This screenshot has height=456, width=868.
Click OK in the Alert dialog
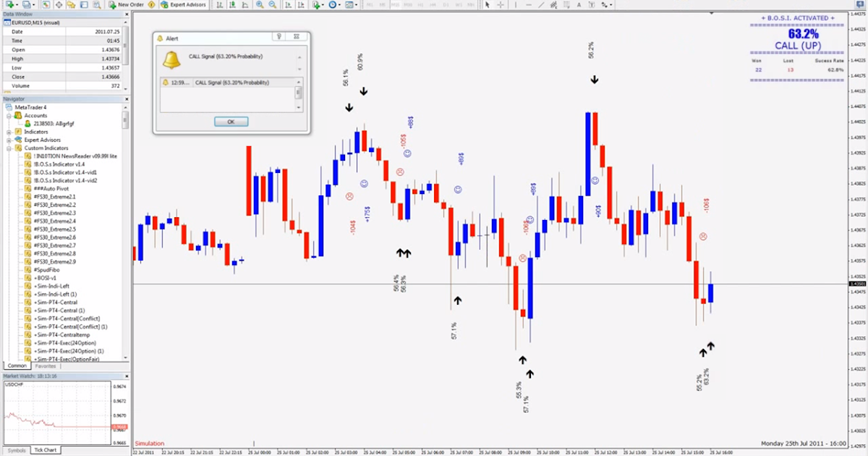(x=231, y=122)
